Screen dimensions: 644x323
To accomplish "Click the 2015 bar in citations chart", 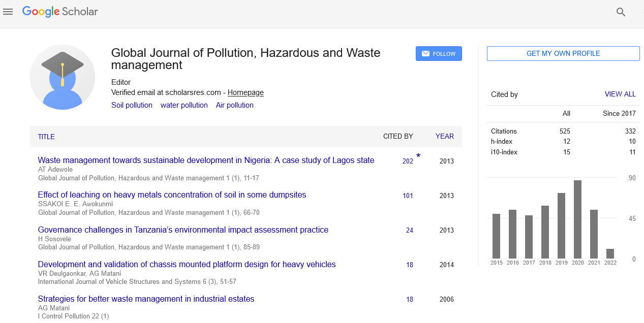I will point(497,236).
